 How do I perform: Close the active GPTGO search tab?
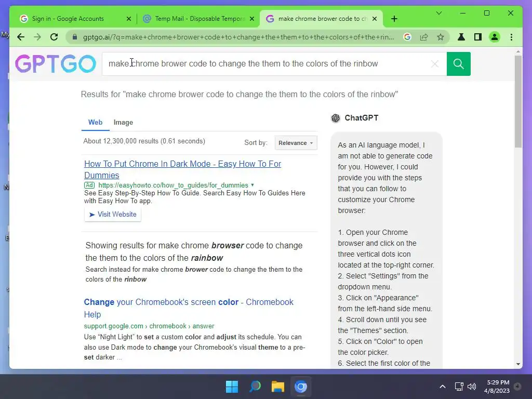(x=375, y=19)
